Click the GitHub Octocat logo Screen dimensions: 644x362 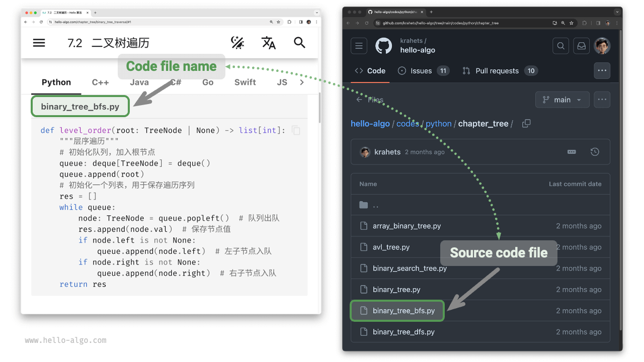pos(383,46)
